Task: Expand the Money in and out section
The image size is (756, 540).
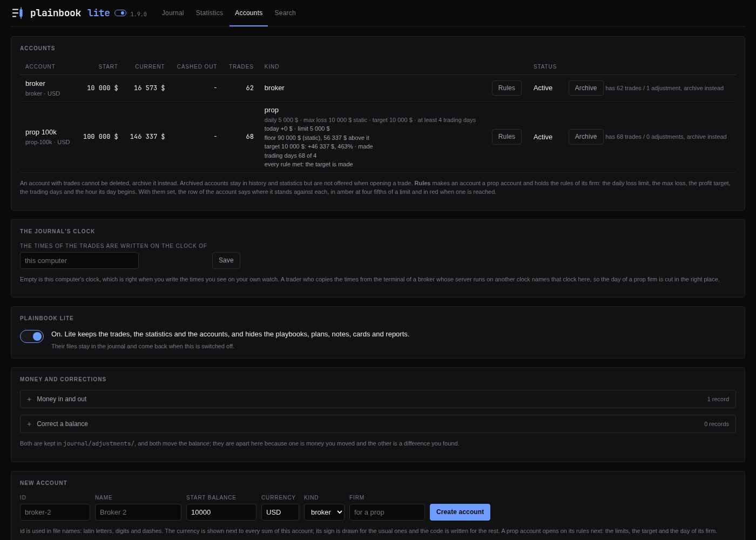Action: click(x=378, y=399)
